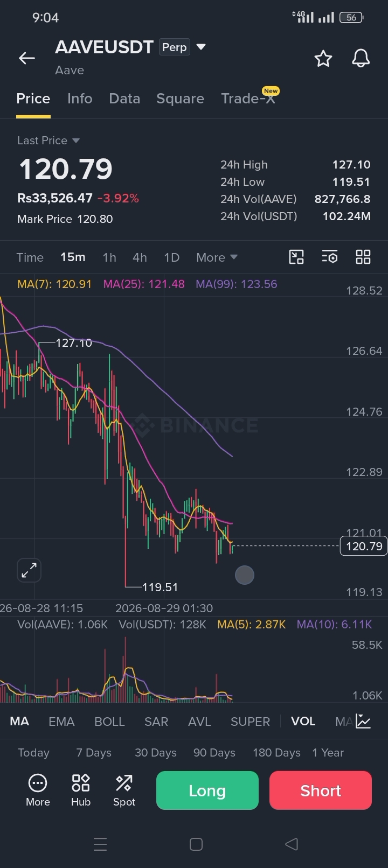
Task: Enable the BOLL indicator
Action: (x=109, y=722)
